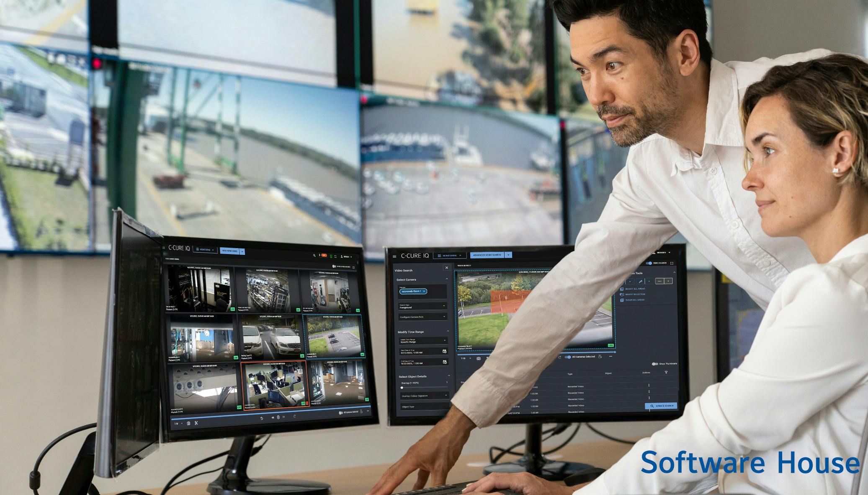Click the Update Search button

click(661, 406)
